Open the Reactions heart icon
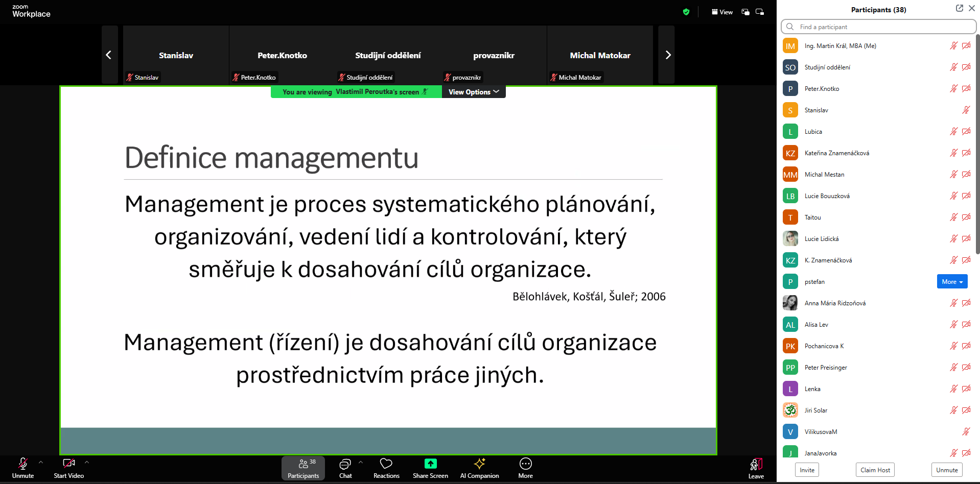This screenshot has width=980, height=484. coord(386,464)
